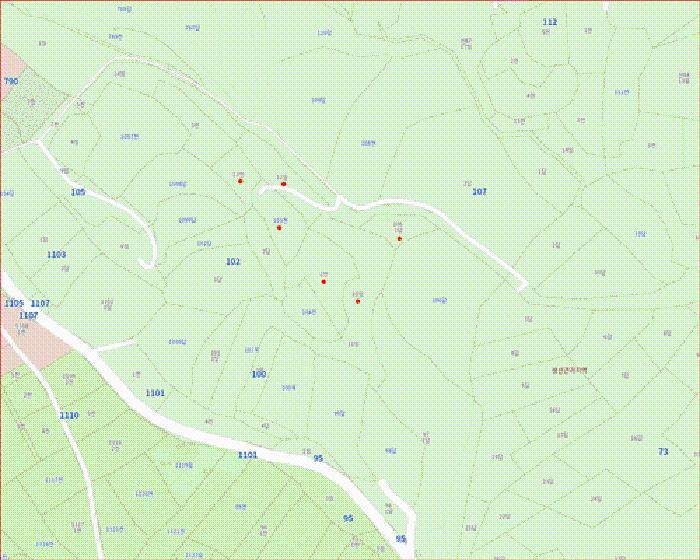
Task: Select the bold map label 112
Action: (550, 22)
